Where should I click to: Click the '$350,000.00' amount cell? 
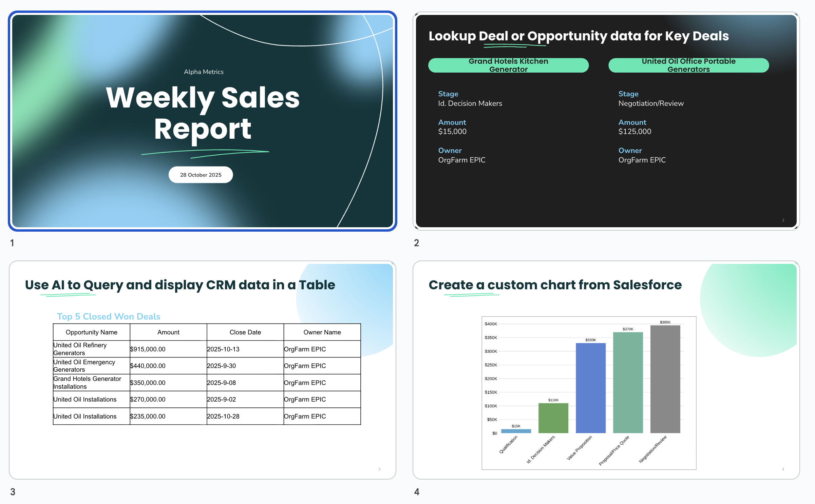tap(168, 383)
